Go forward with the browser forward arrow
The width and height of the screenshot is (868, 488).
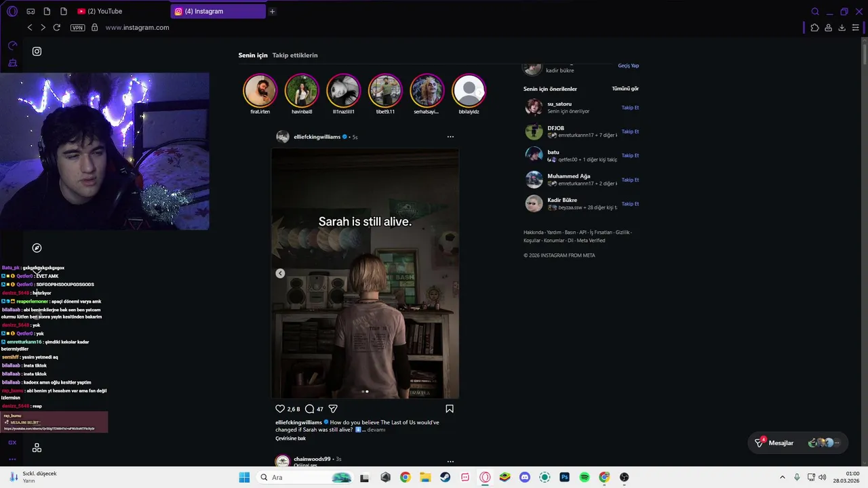click(x=43, y=27)
